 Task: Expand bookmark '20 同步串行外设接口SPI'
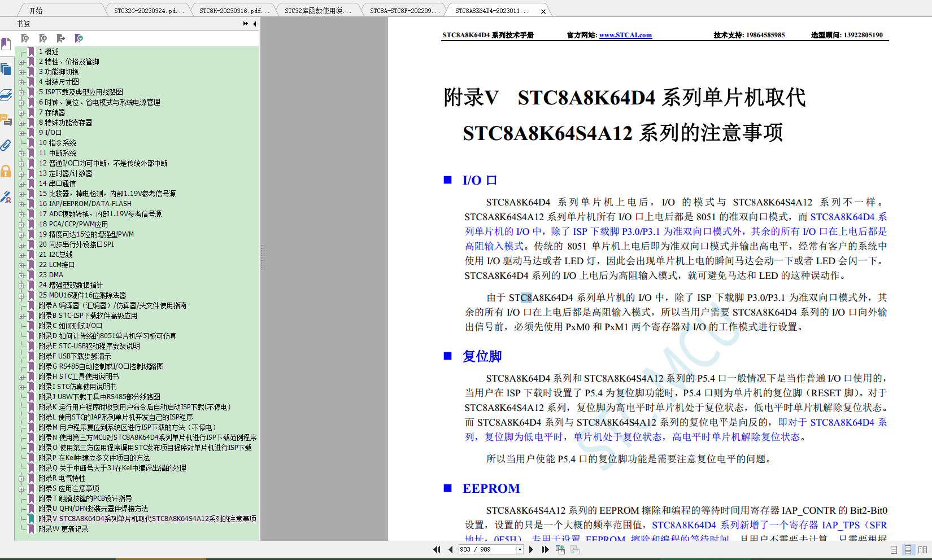click(x=21, y=245)
